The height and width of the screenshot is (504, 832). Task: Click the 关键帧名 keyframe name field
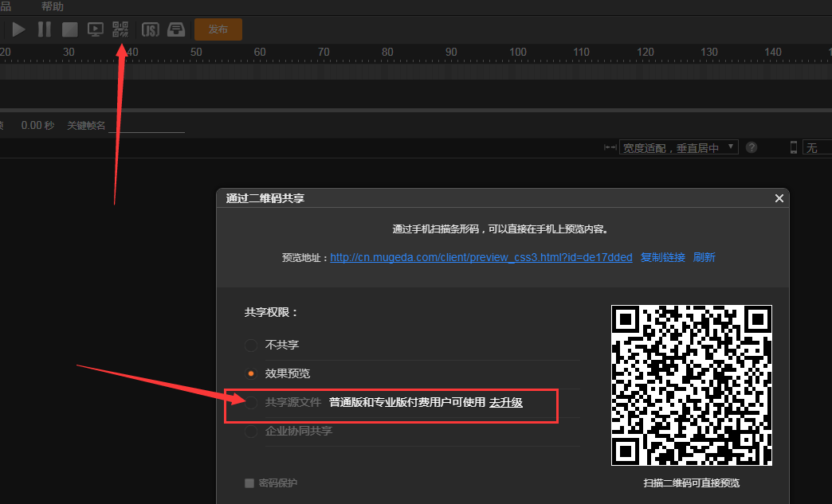click(x=147, y=126)
